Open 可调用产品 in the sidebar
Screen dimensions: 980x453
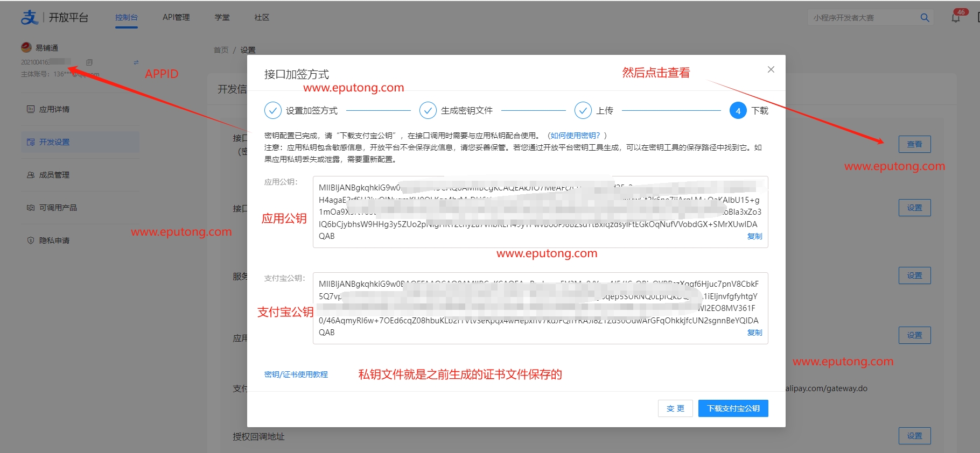click(80, 208)
